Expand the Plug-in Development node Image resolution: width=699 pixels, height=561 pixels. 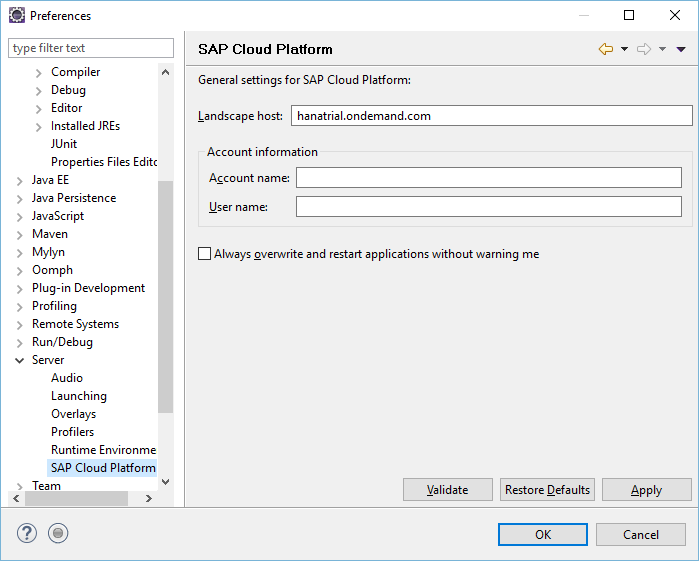point(20,289)
